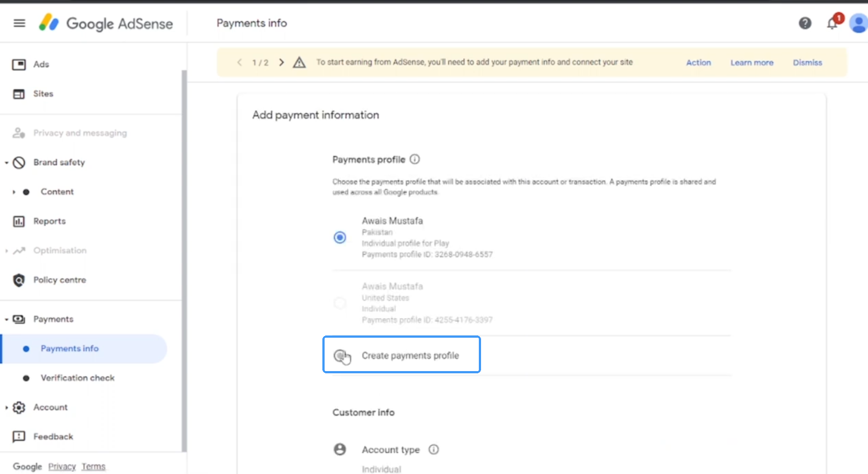Open Reports in the sidebar

(50, 221)
